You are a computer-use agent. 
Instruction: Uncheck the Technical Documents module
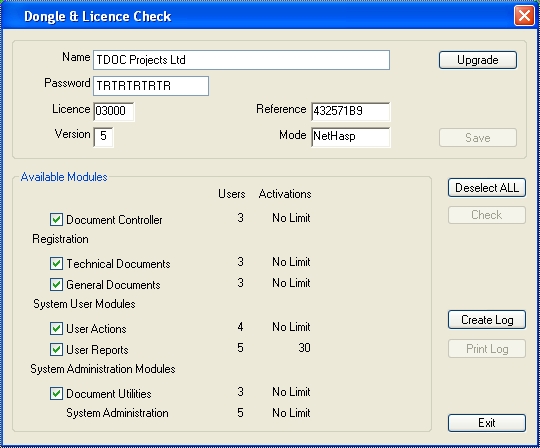click(56, 263)
